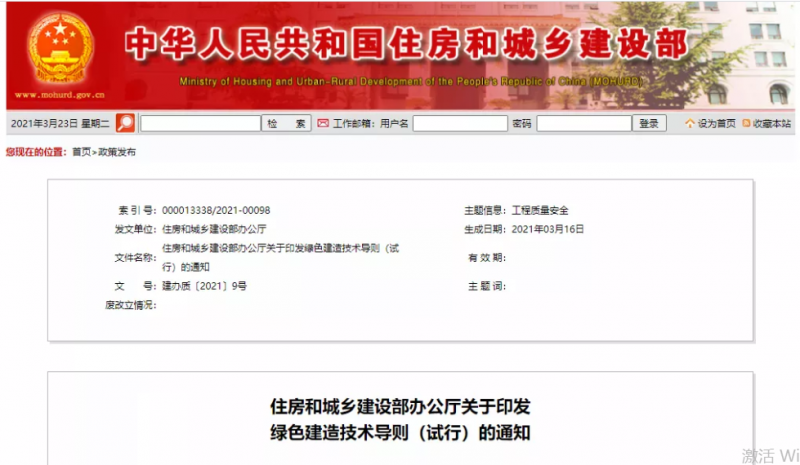Click the 建办质〔2021〕9号 document number
800x465 pixels.
[x=204, y=286]
